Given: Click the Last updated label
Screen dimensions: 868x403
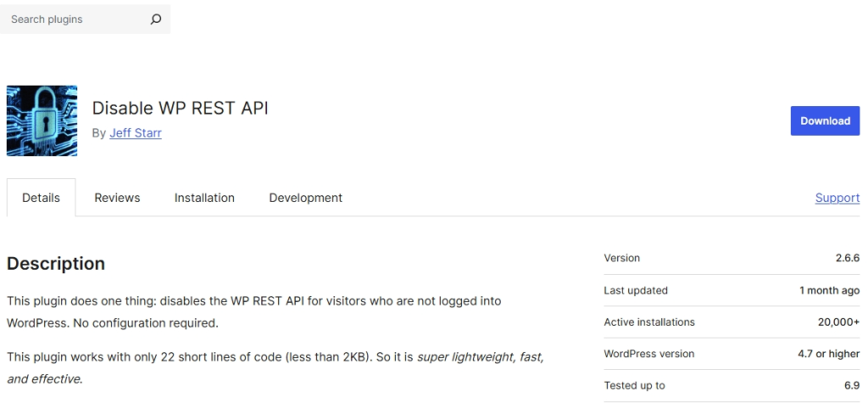Looking at the screenshot, I should click(636, 290).
